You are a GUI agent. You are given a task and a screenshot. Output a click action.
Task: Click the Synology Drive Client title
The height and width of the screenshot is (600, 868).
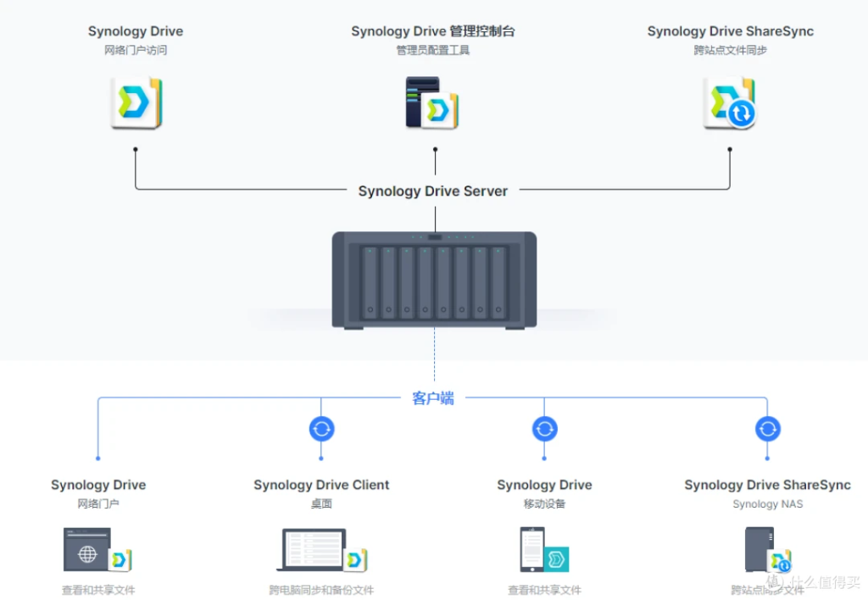(321, 485)
